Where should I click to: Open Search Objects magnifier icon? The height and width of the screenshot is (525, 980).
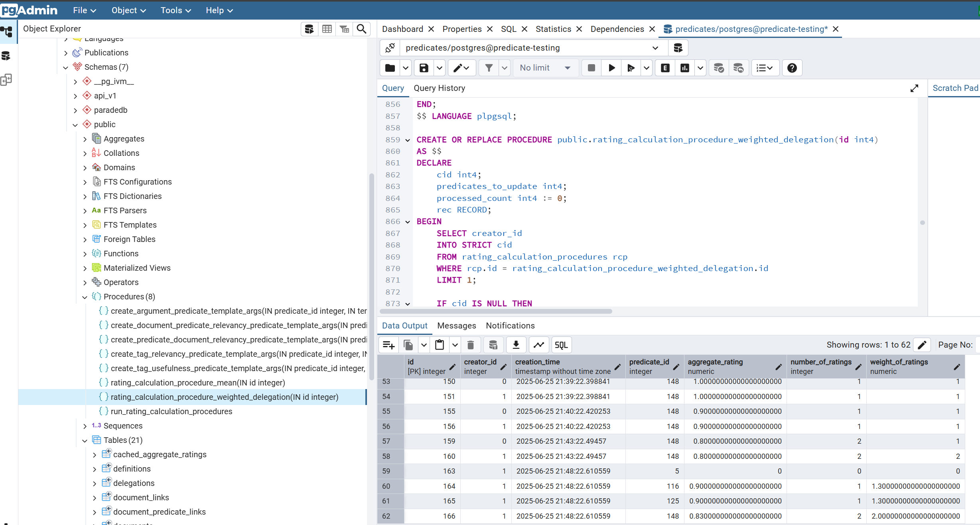click(x=361, y=29)
